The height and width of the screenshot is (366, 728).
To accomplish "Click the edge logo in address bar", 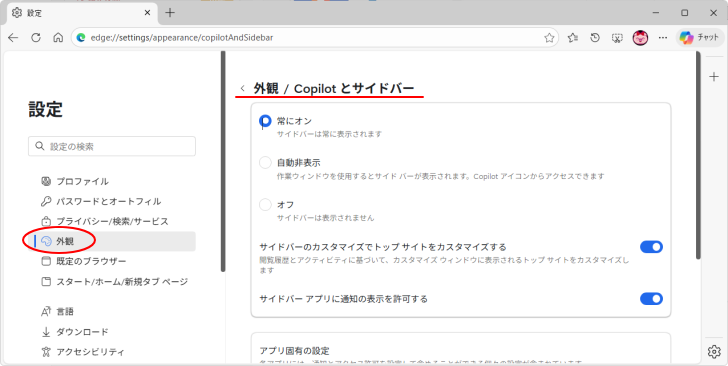I will tap(81, 38).
